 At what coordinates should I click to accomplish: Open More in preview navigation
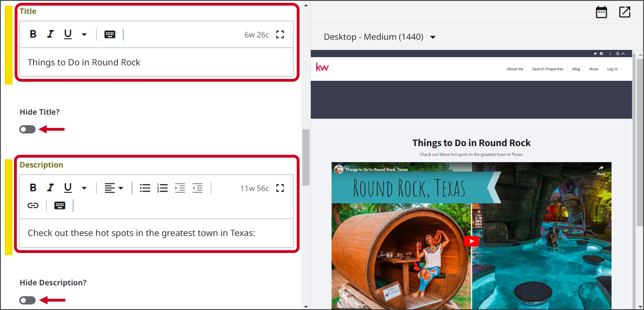pos(593,69)
